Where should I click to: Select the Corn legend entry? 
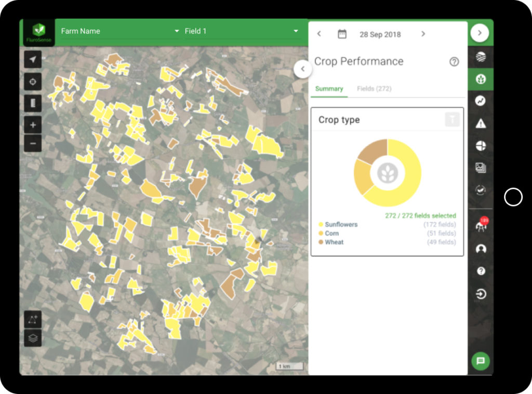click(328, 233)
